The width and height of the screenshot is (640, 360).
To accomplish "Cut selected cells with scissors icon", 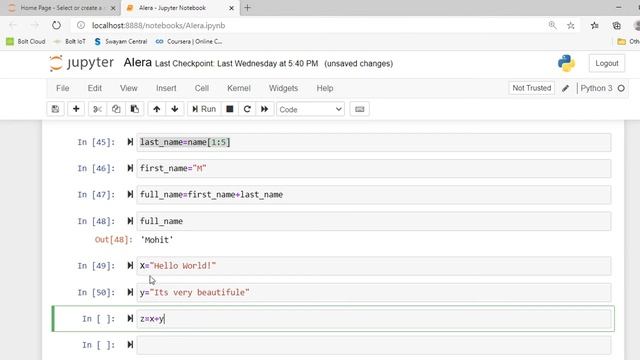I will [x=97, y=109].
